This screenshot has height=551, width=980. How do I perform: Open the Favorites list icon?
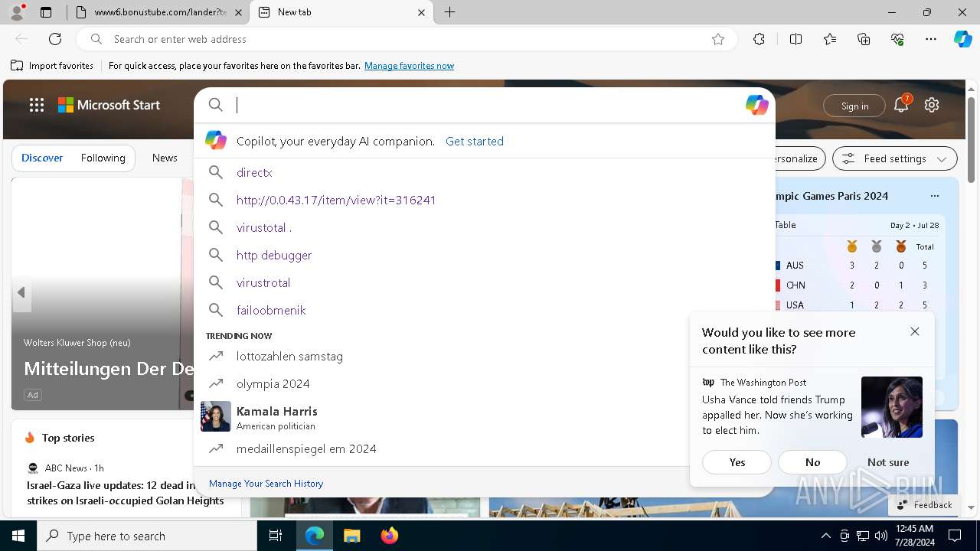tap(830, 39)
